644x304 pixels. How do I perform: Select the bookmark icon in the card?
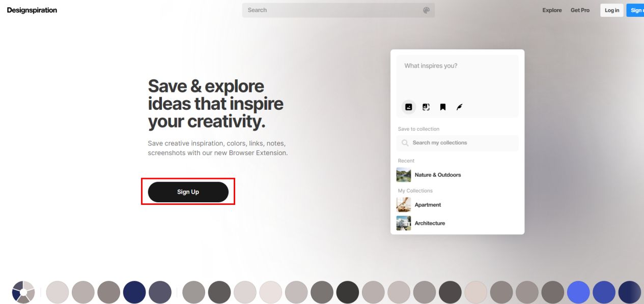[443, 107]
